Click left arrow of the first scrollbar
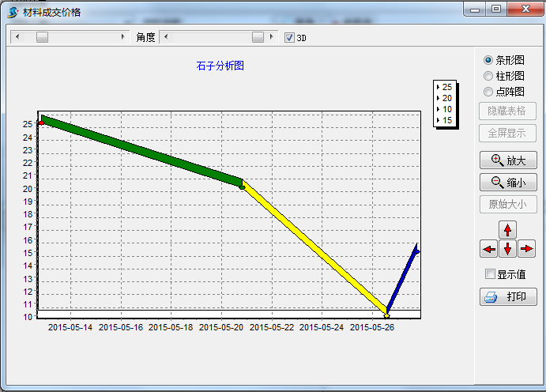Screen dimensions: 546x392 (17, 37)
